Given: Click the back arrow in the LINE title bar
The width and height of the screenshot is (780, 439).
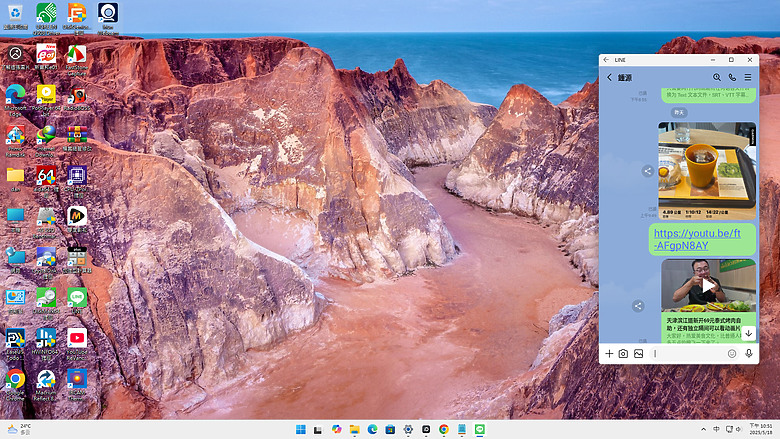Looking at the screenshot, I should [x=606, y=60].
